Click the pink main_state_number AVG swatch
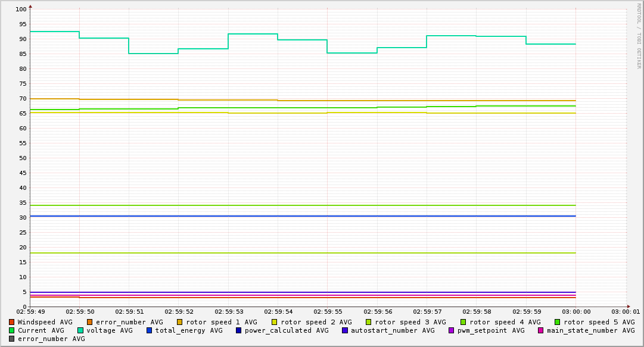Image resolution: width=644 pixels, height=347 pixels. click(541, 330)
